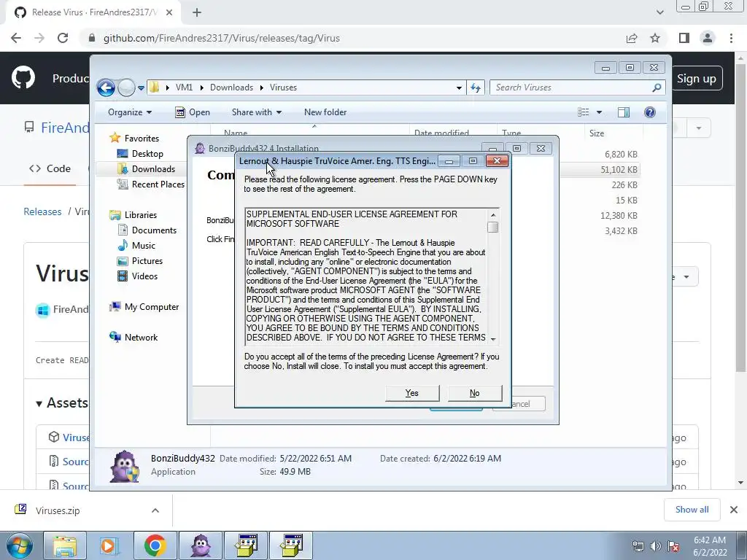Open Explorer recent locations dropdown arrow
The width and height of the screenshot is (747, 560).
141,88
